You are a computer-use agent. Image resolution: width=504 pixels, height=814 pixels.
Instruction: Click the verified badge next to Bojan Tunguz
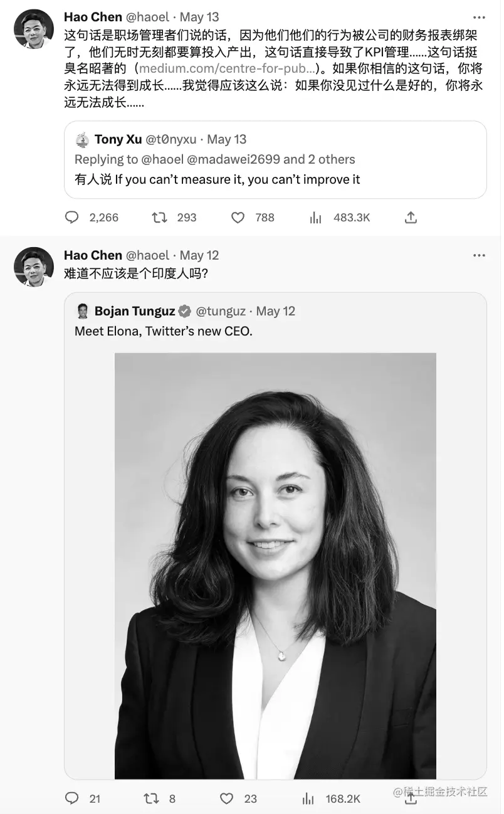pyautogui.click(x=183, y=310)
